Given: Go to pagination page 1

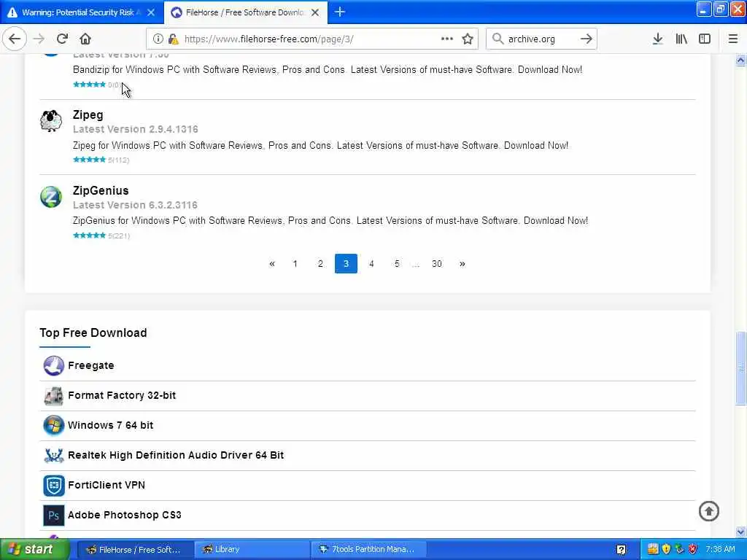Looking at the screenshot, I should click(x=295, y=264).
